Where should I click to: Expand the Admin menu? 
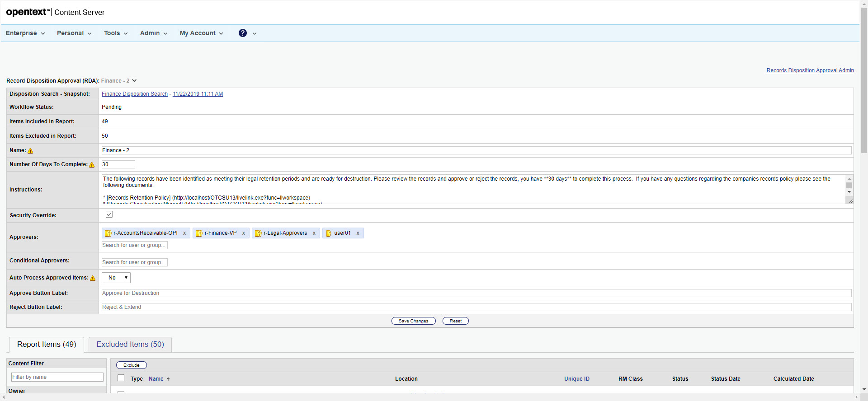(x=154, y=33)
